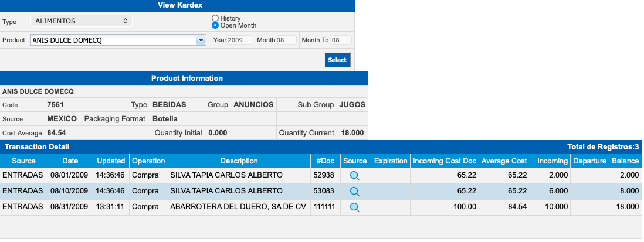
Task: Click the Incoming Cost Doc column header
Action: tap(444, 161)
